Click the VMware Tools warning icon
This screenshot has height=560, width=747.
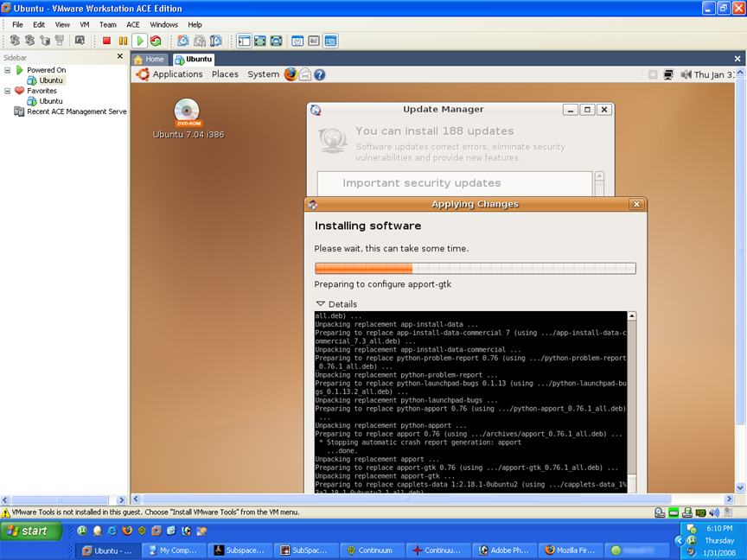pyautogui.click(x=6, y=512)
